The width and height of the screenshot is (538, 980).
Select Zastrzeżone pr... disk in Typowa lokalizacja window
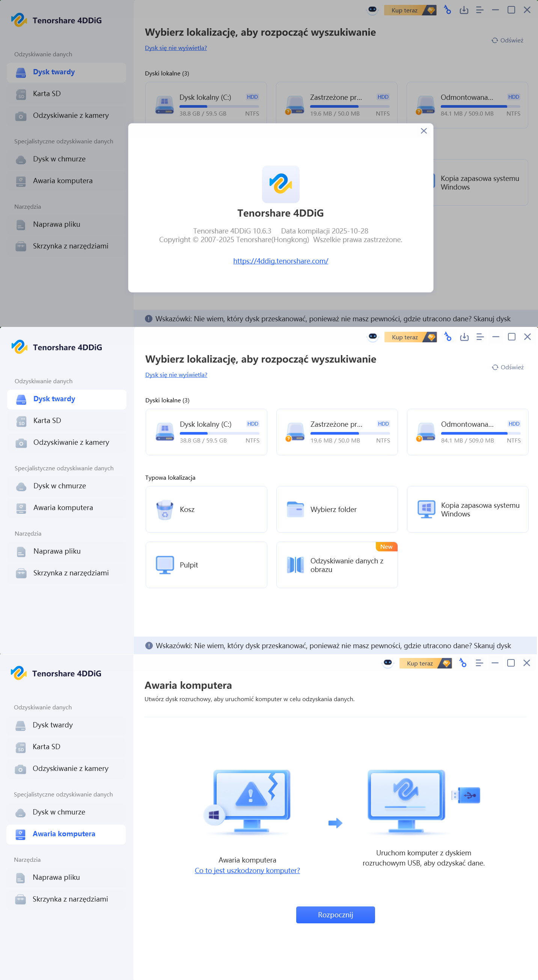(337, 432)
